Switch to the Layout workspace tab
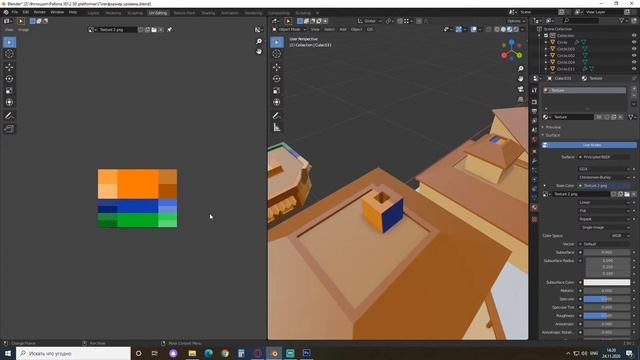The width and height of the screenshot is (640, 360). [93, 13]
